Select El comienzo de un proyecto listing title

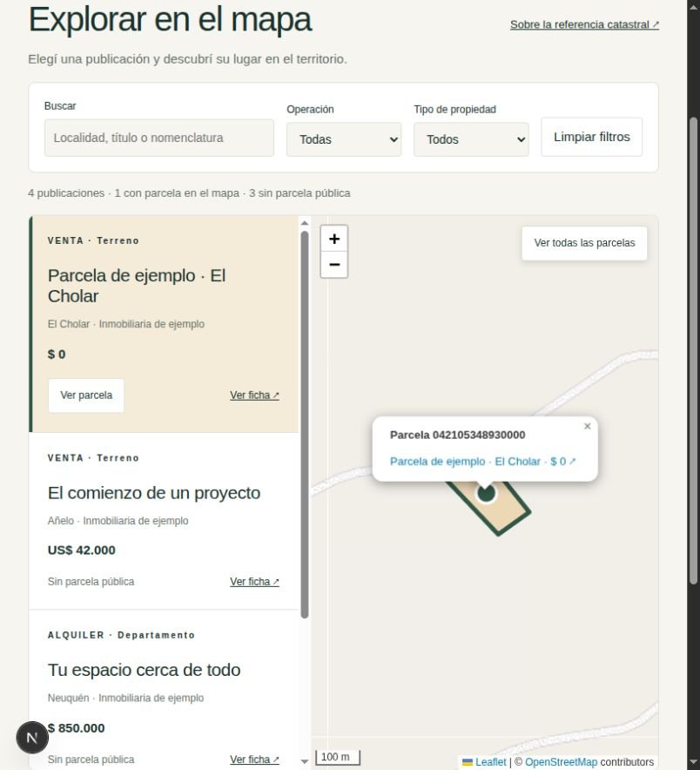tap(153, 493)
